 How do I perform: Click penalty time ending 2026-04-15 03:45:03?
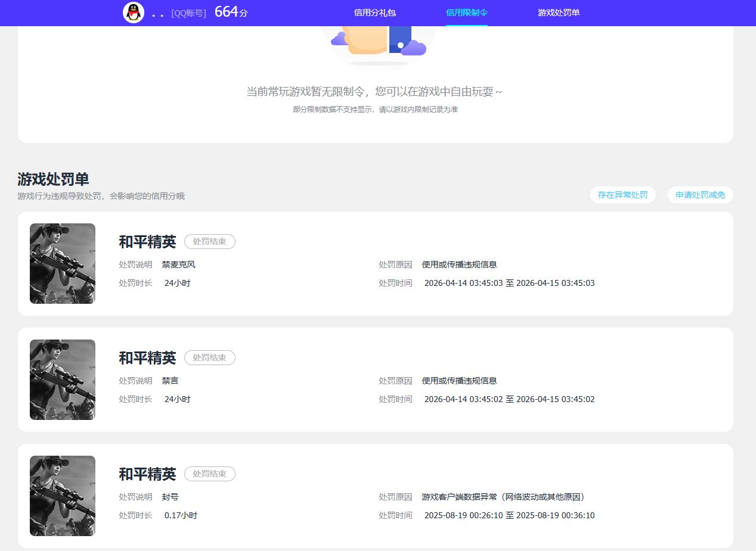[x=509, y=283]
